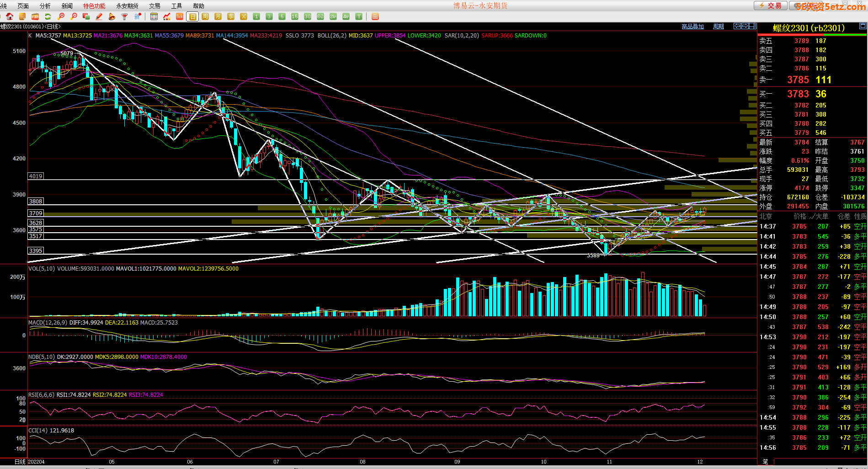868x469 pixels.
Task: Open the 新闻 menu
Action: (x=67, y=6)
